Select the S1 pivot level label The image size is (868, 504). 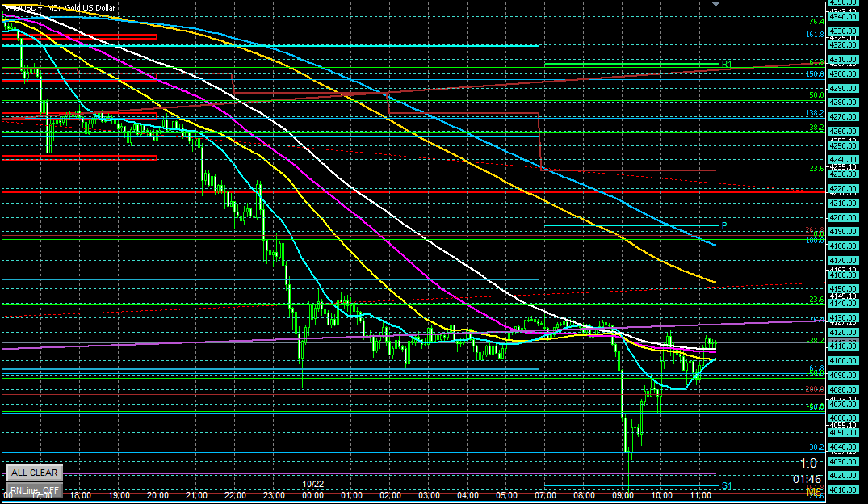[x=726, y=485]
